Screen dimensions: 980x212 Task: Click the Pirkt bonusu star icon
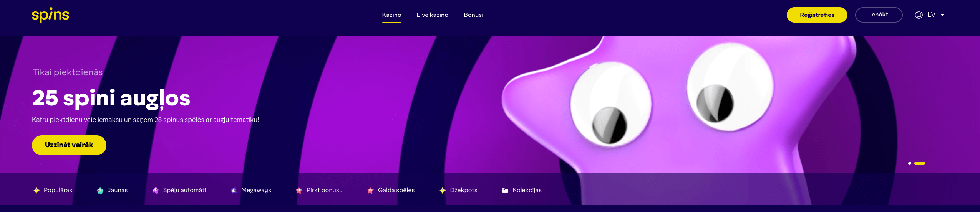coord(299,190)
